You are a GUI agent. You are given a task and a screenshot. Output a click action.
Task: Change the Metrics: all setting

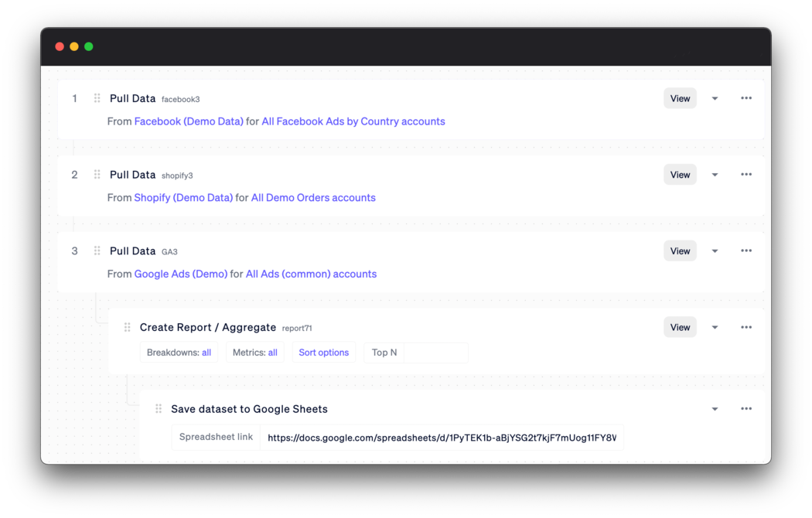(x=254, y=353)
